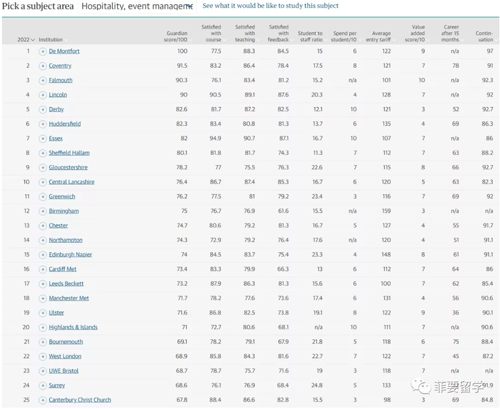Click plus icon beside Greenwich

42,197
